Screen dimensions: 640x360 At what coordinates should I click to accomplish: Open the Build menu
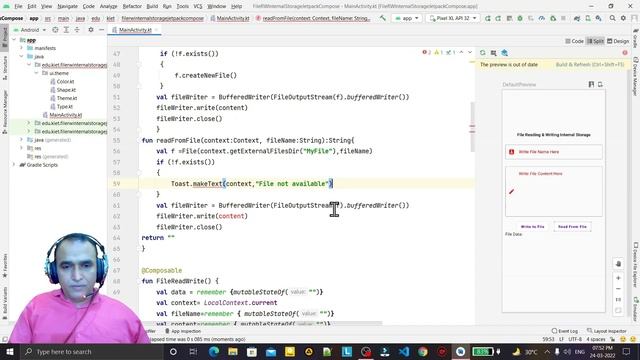pyautogui.click(x=152, y=6)
